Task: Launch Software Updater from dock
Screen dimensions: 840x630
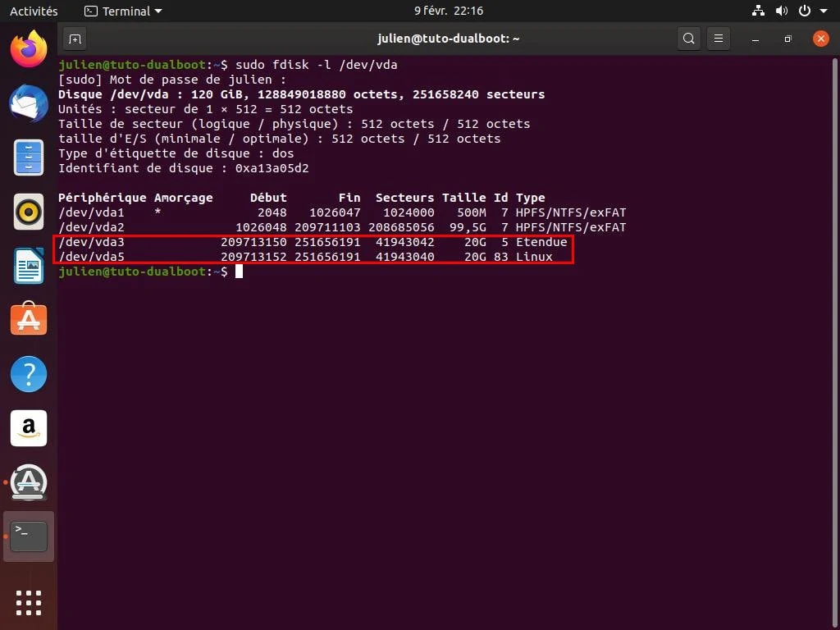Action: click(29, 482)
